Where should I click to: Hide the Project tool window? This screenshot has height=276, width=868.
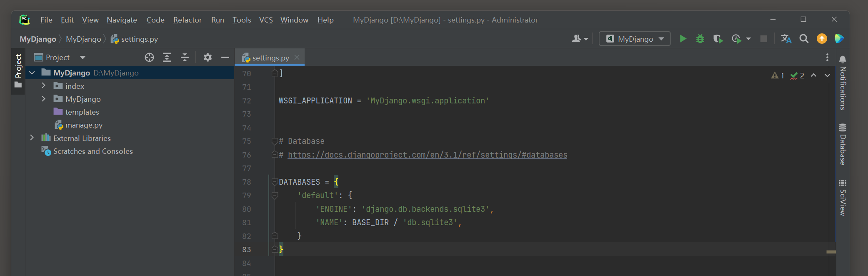(x=225, y=58)
